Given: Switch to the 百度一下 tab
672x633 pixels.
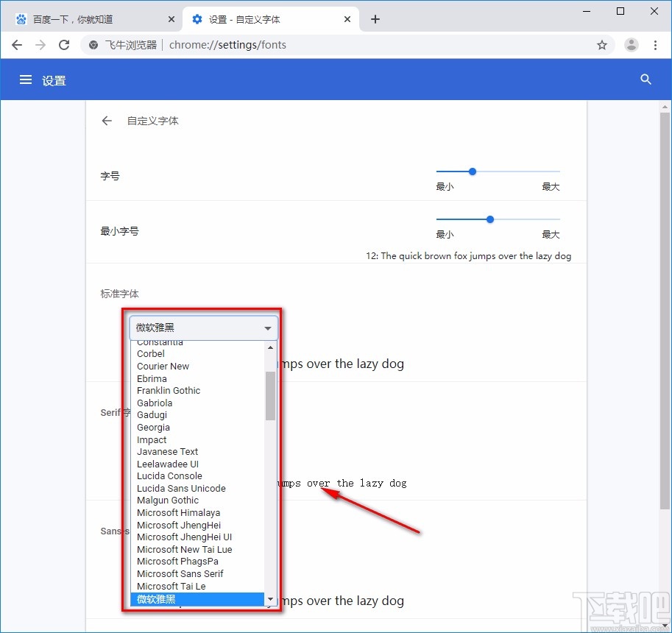Looking at the screenshot, I should [x=81, y=19].
